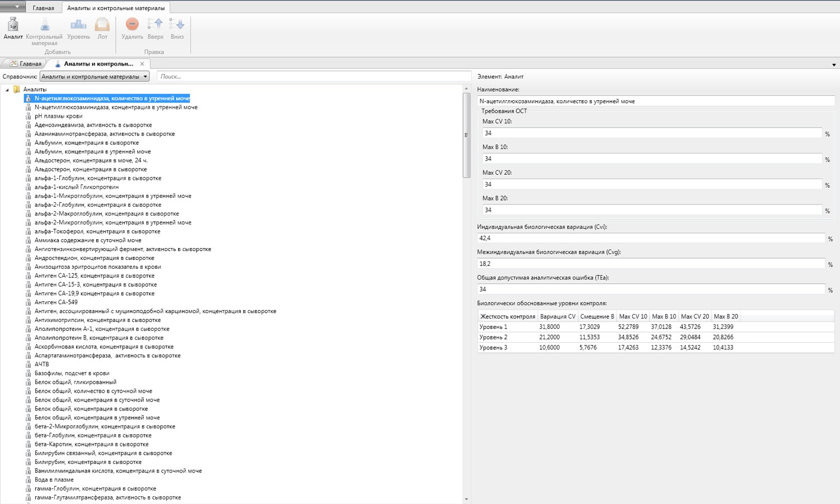This screenshot has width=840, height=504.
Task: Click the flask icon of pH плазмы крови
Action: (28, 116)
